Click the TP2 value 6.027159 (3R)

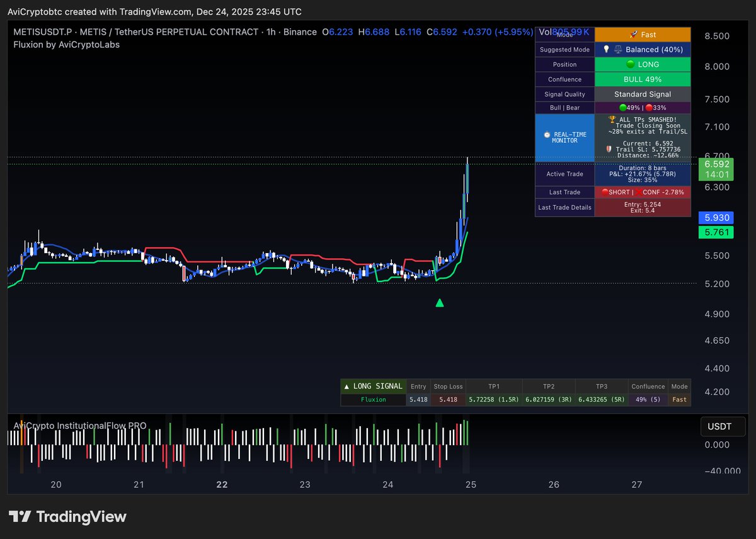[549, 399]
